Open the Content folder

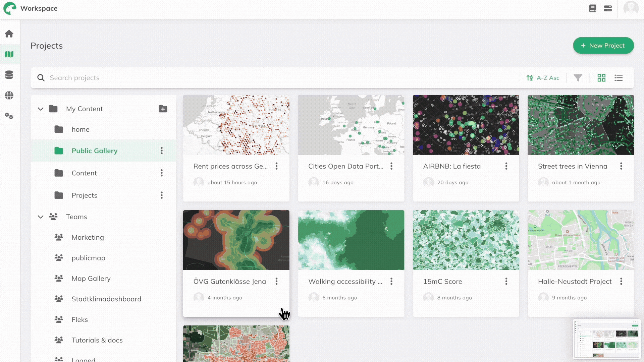coord(84,173)
